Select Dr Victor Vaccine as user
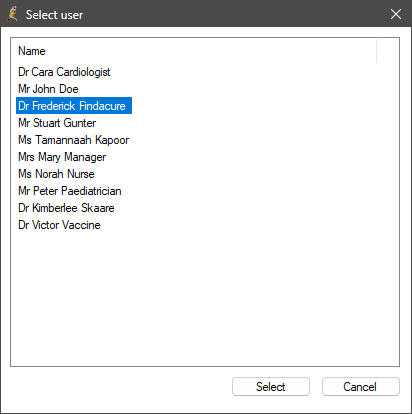This screenshot has height=414, width=412. pos(59,225)
